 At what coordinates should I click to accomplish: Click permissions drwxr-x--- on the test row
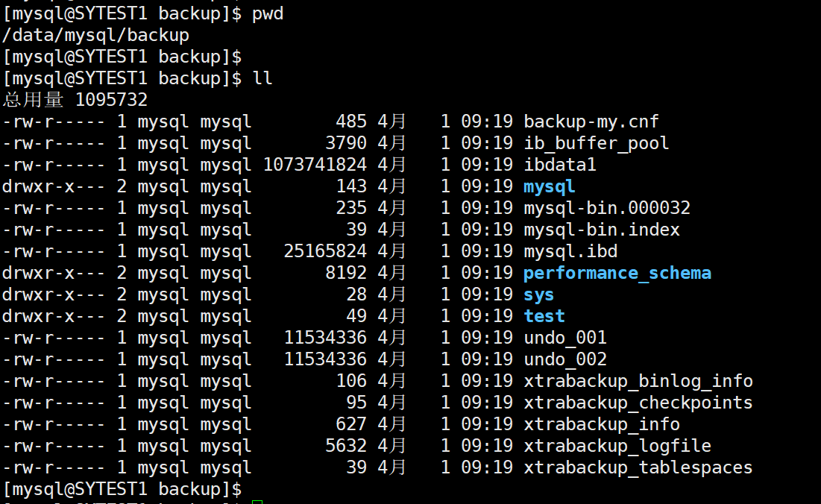pos(54,316)
